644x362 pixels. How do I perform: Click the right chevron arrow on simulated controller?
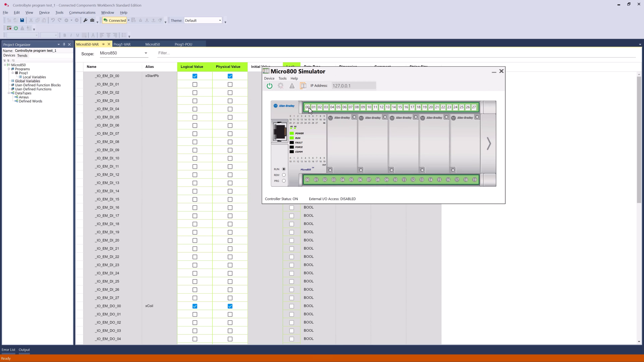click(x=489, y=144)
